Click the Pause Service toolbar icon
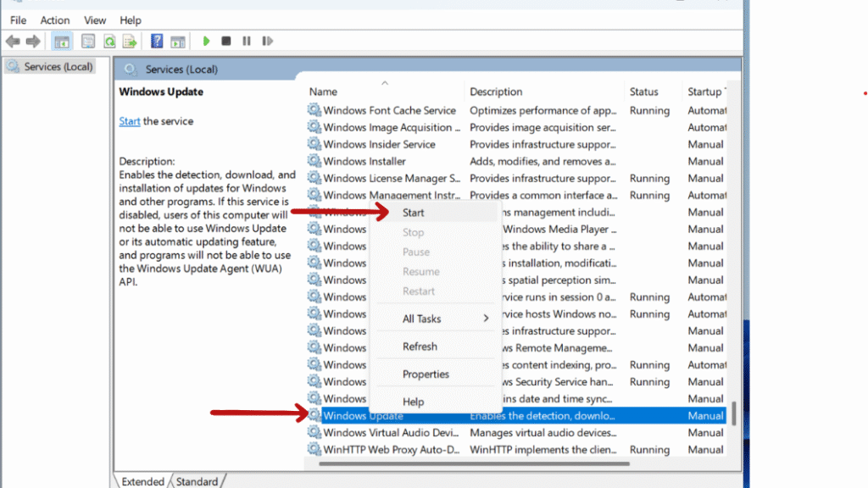This screenshot has width=868, height=488. (x=247, y=41)
